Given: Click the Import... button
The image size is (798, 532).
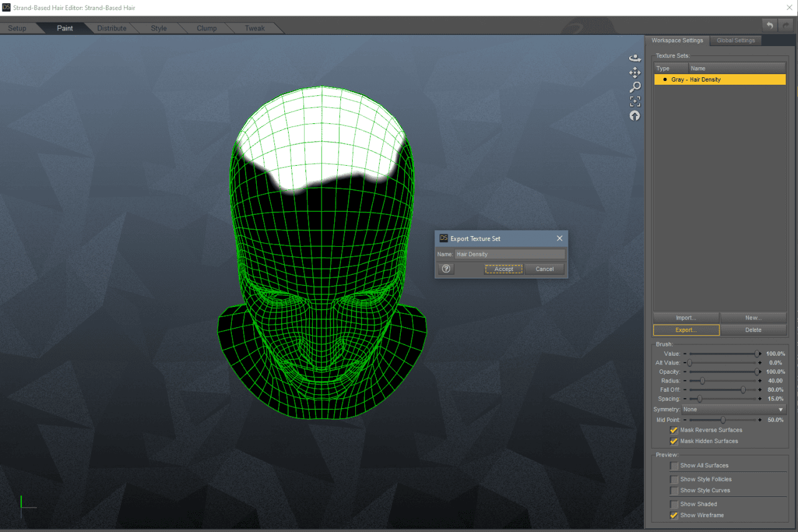Looking at the screenshot, I should tap(686, 318).
